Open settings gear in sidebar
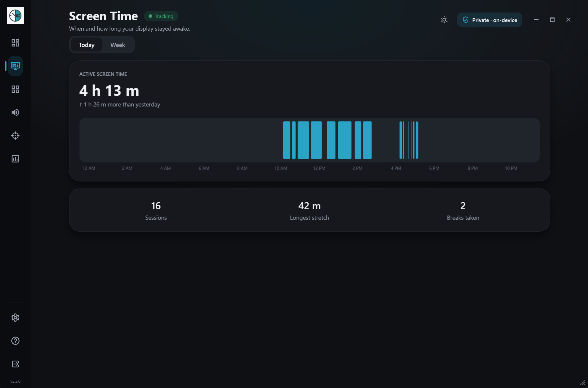Image resolution: width=588 pixels, height=388 pixels. (15, 318)
